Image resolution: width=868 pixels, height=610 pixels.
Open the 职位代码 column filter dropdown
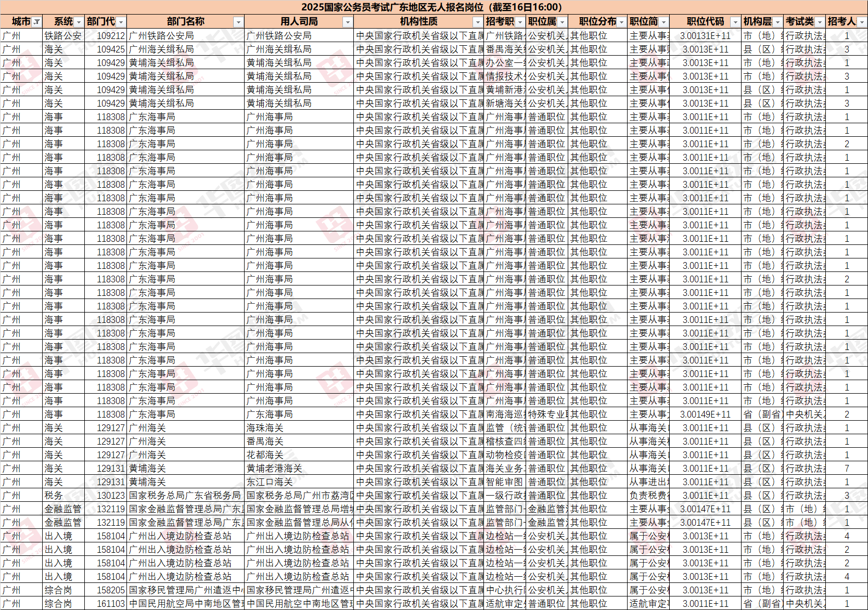pyautogui.click(x=735, y=22)
